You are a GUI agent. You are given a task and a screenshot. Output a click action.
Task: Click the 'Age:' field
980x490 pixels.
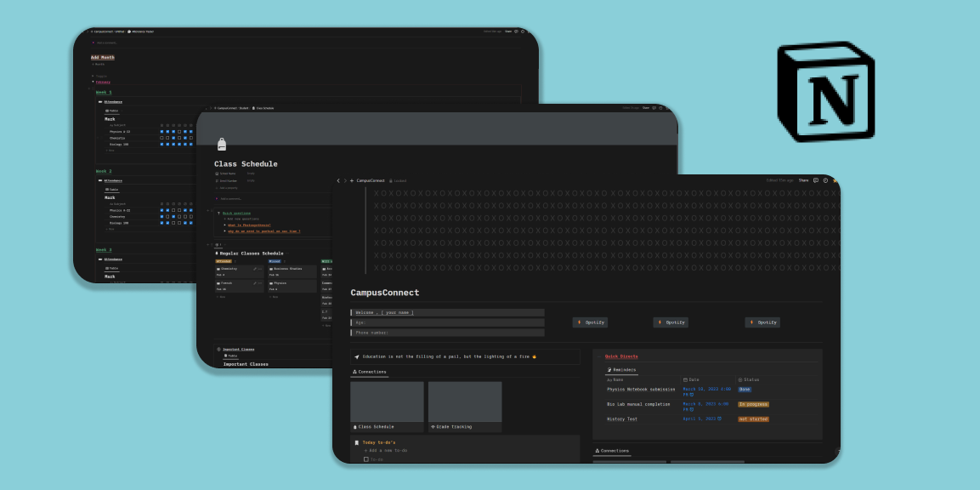[x=447, y=323]
